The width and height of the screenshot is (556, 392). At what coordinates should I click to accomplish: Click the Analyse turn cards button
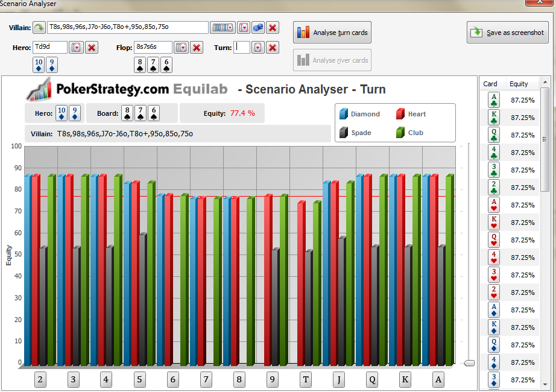(x=332, y=33)
